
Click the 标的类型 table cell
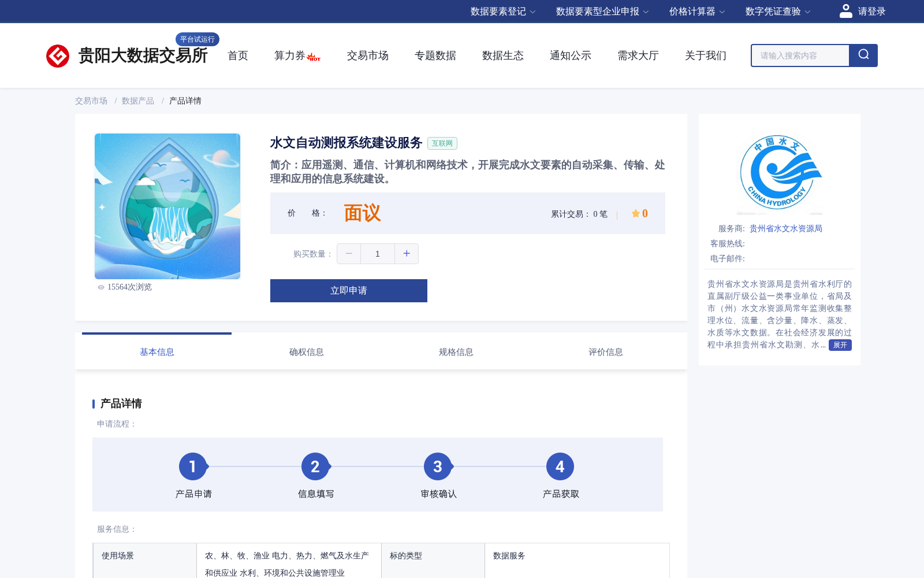(433, 561)
